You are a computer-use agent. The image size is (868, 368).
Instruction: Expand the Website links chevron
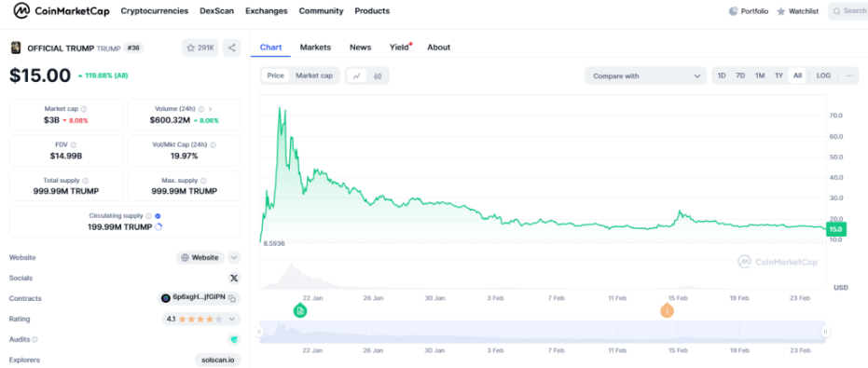tap(234, 257)
